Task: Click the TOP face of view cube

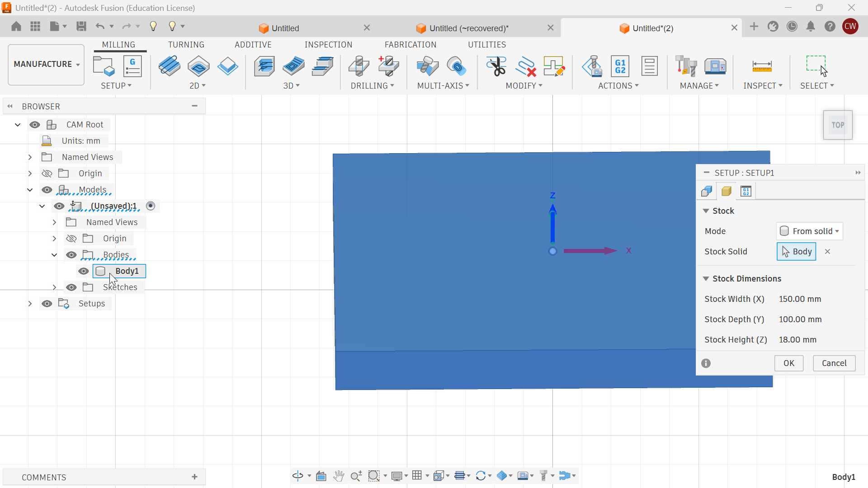Action: [838, 125]
